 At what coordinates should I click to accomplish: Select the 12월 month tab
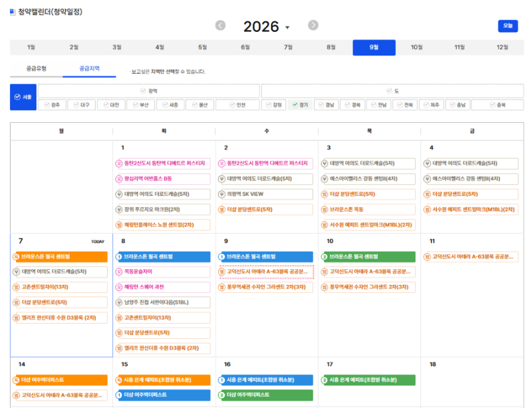[x=503, y=47]
